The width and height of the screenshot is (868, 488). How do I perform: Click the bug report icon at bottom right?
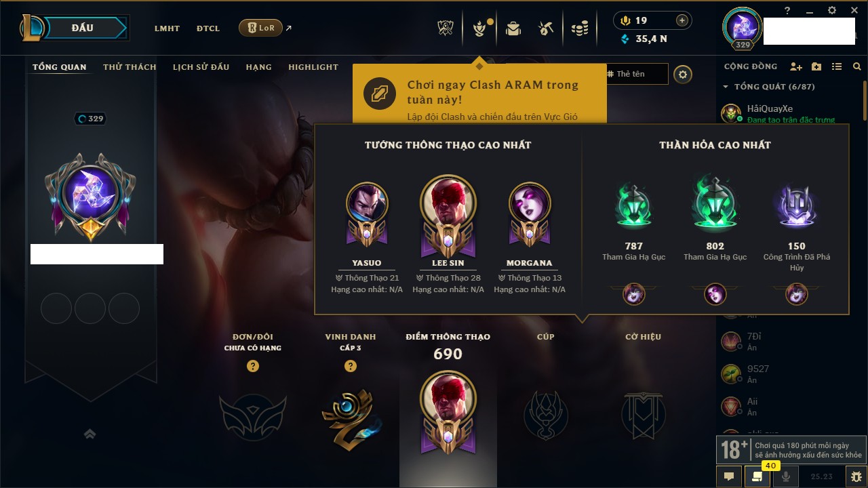(x=856, y=476)
